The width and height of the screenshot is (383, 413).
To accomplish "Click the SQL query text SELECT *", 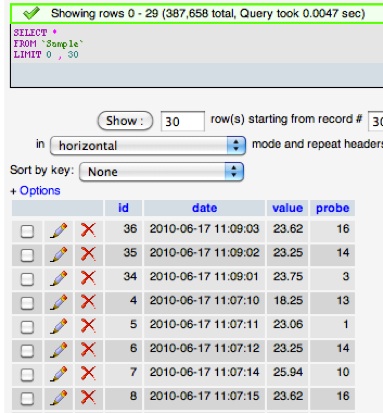I will point(35,33).
